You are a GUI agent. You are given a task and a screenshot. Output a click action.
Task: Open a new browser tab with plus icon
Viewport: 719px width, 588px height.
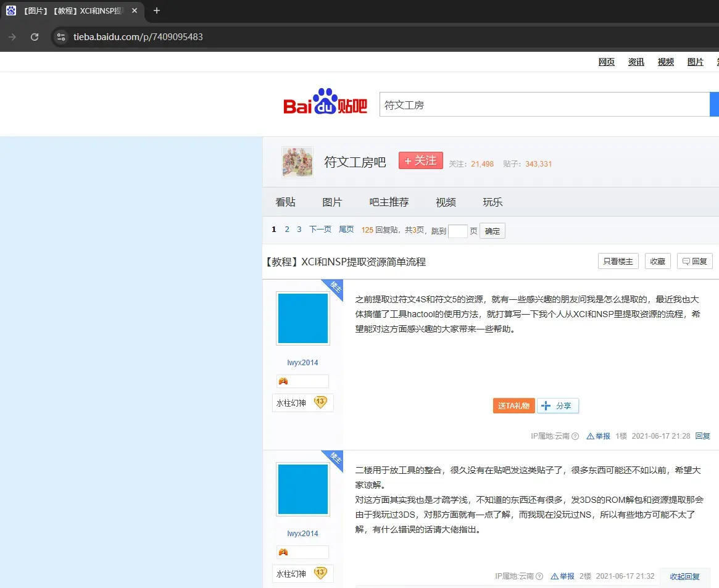click(x=157, y=10)
